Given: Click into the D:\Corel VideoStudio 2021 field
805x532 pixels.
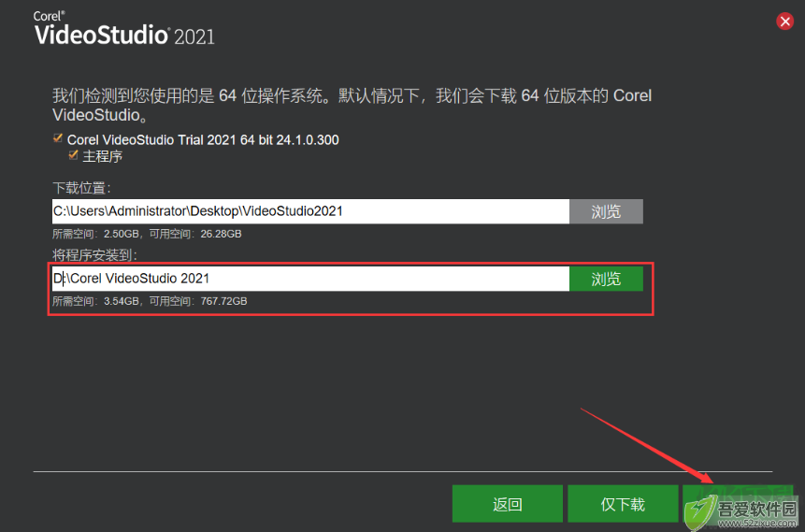Looking at the screenshot, I should [x=310, y=279].
